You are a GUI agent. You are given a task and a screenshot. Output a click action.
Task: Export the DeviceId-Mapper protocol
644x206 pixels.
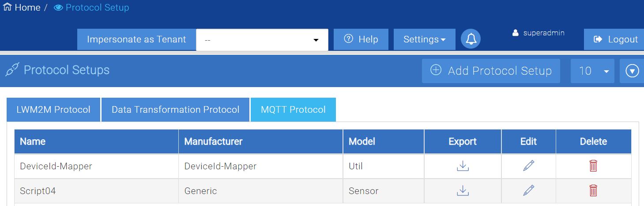463,166
